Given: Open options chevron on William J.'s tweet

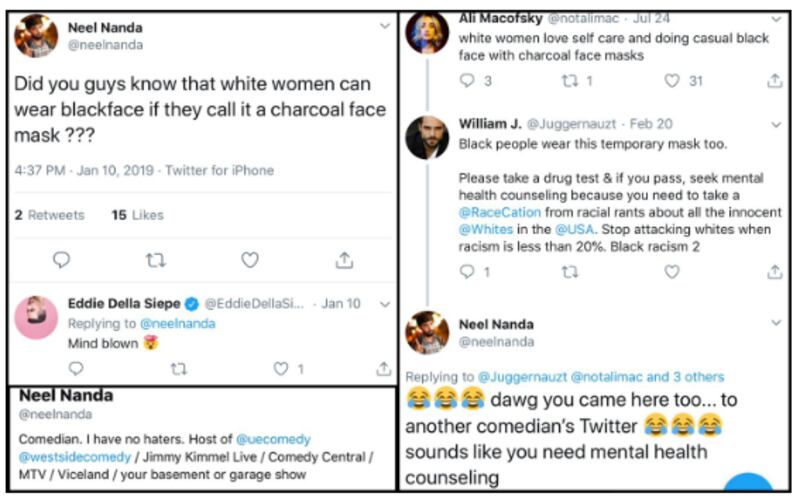Looking at the screenshot, I should pyautogui.click(x=777, y=124).
